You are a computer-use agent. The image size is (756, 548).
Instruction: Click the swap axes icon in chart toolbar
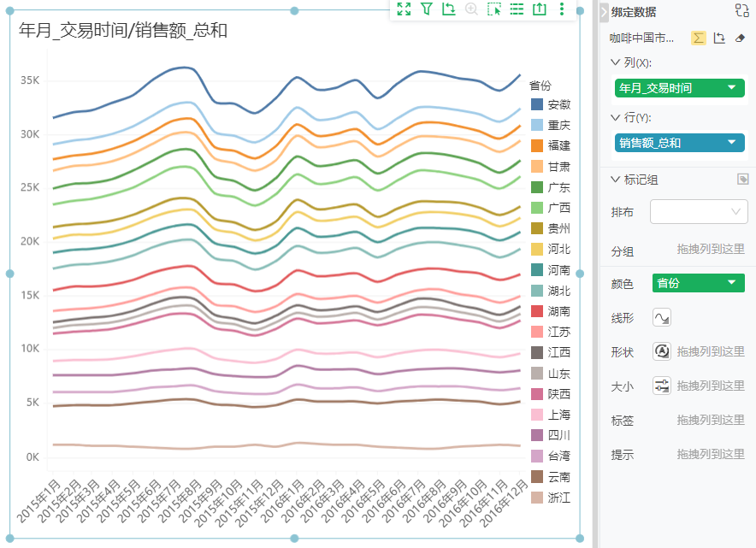449,9
